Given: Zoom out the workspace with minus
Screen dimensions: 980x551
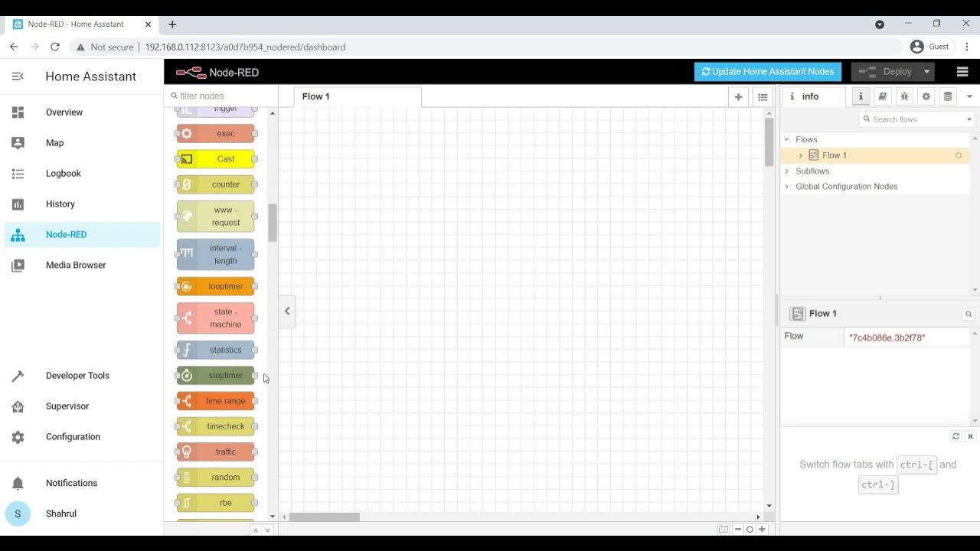Looking at the screenshot, I should [738, 529].
